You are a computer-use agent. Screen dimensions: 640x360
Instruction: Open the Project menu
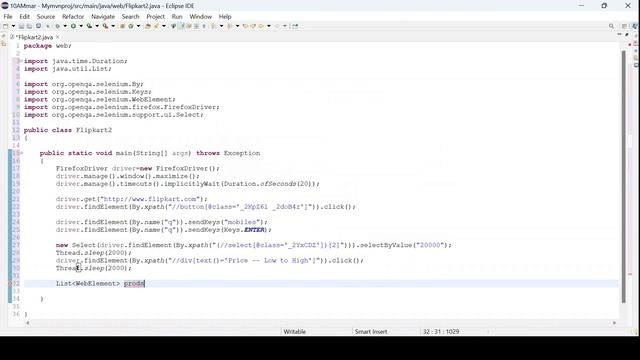156,17
